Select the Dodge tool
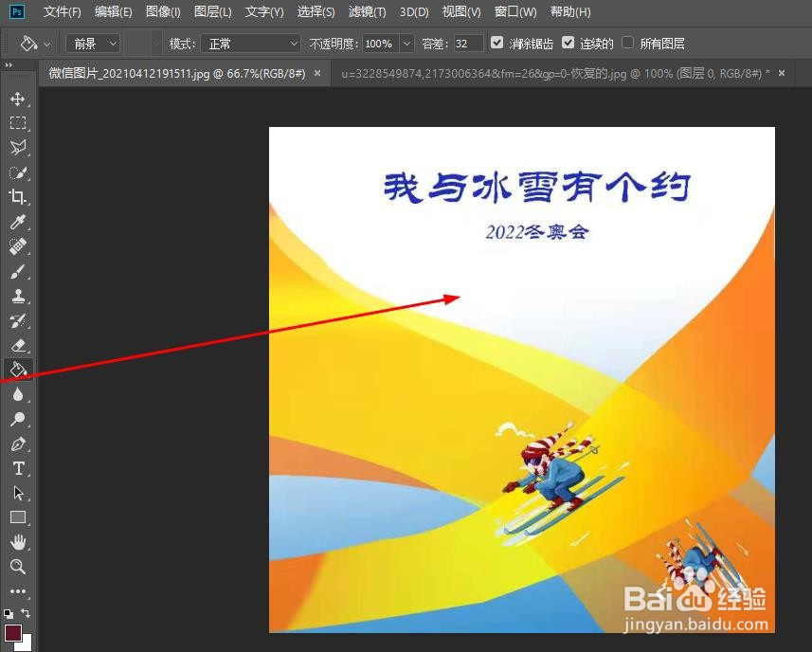Viewport: 812px width, 652px height. pos(18,419)
